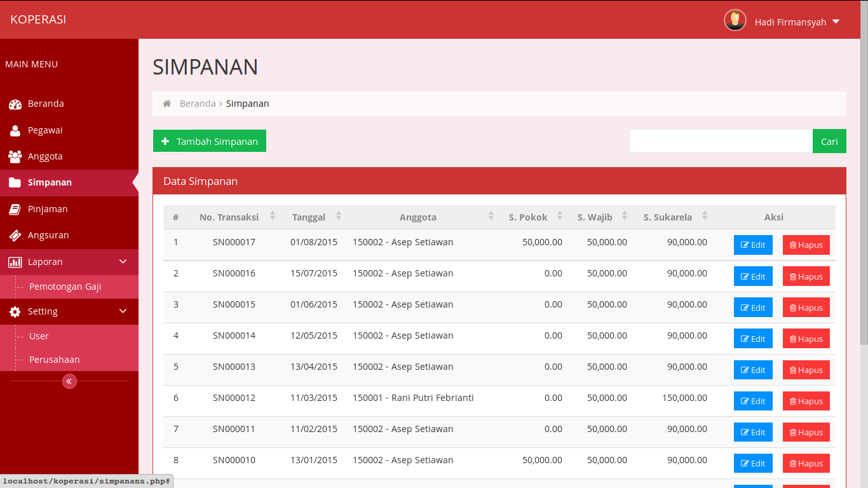Click the search input field beside Cari

(x=721, y=141)
